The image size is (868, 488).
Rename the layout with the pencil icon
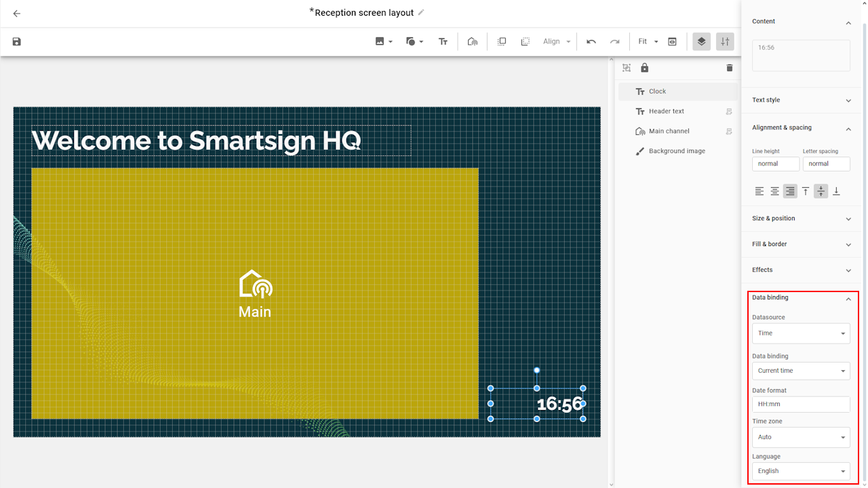point(421,13)
